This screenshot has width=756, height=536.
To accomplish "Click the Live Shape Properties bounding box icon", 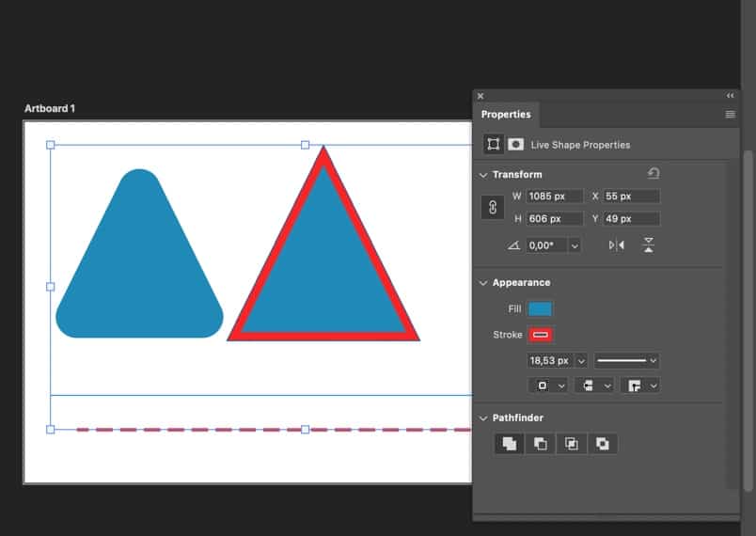I will click(494, 144).
